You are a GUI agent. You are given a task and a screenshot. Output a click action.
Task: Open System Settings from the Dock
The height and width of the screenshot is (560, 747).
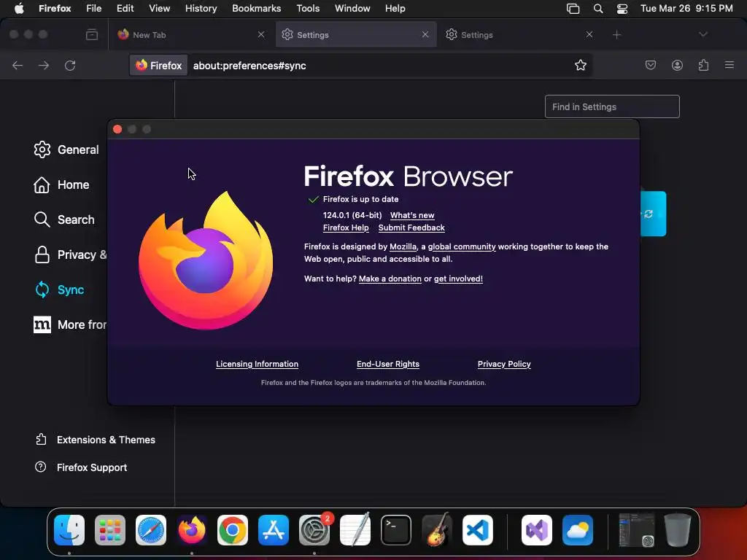pos(314,530)
